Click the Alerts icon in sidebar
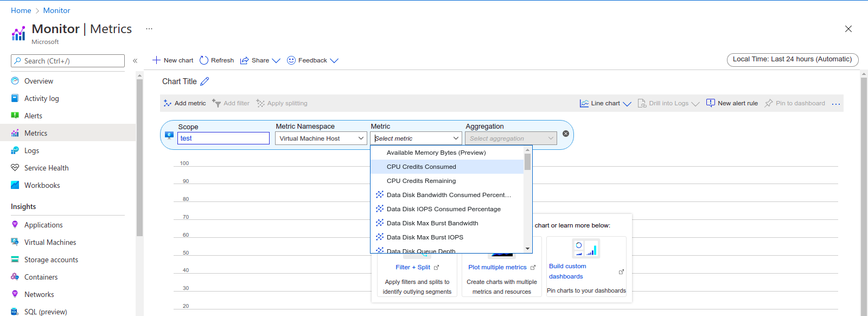The image size is (868, 316). click(15, 116)
